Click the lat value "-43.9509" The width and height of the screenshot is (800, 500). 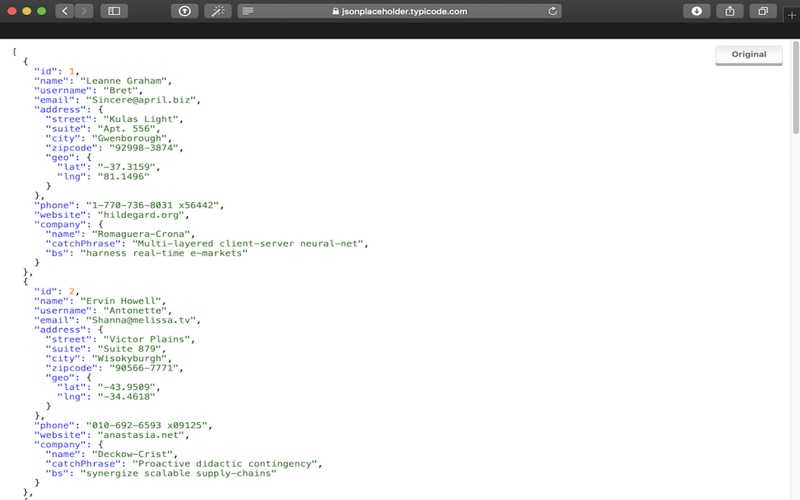pyautogui.click(x=127, y=387)
